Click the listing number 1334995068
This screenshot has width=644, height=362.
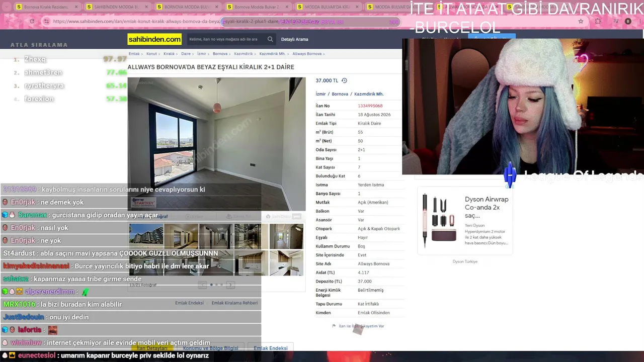click(370, 106)
